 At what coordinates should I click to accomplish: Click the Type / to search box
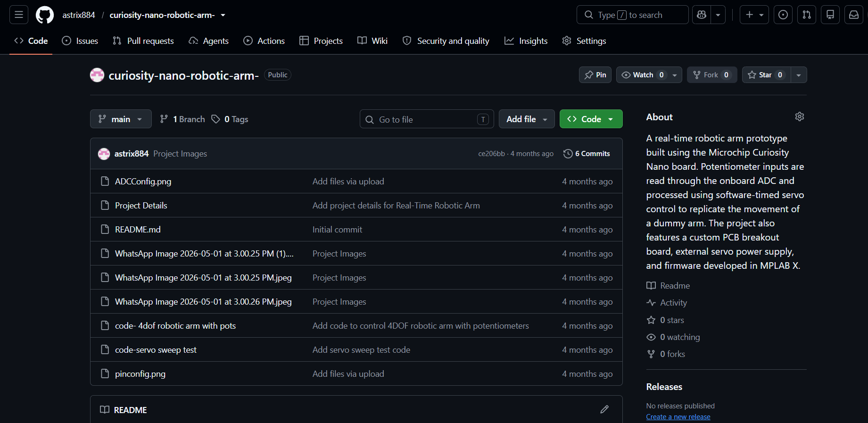click(x=632, y=15)
